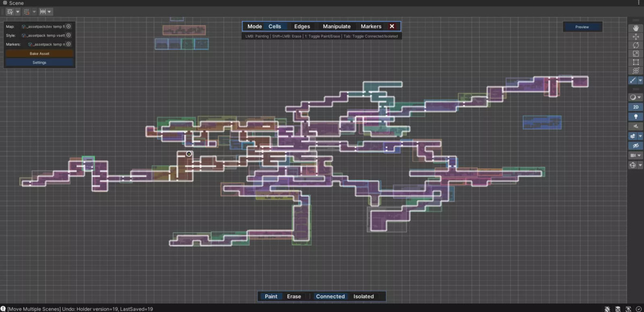The image size is (644, 312).
Task: Select the Rotate tool
Action: click(x=636, y=45)
